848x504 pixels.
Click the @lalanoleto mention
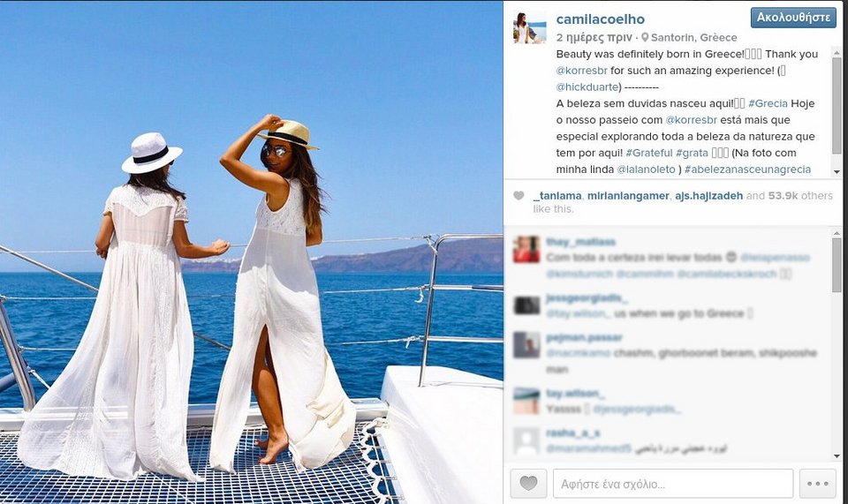(x=647, y=169)
